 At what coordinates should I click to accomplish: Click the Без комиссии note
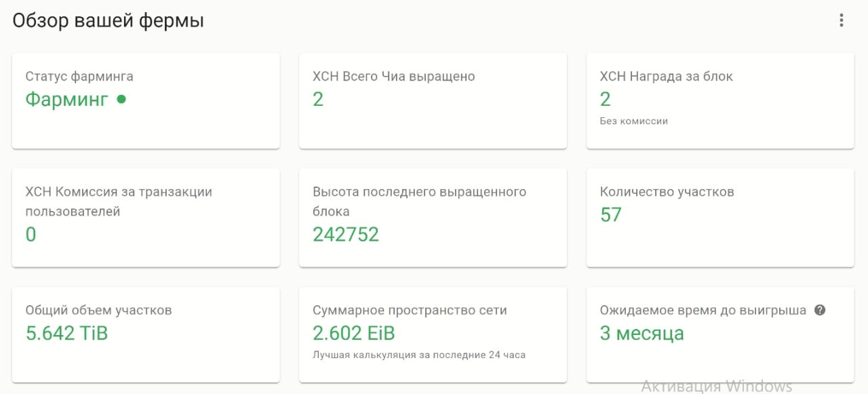(634, 121)
